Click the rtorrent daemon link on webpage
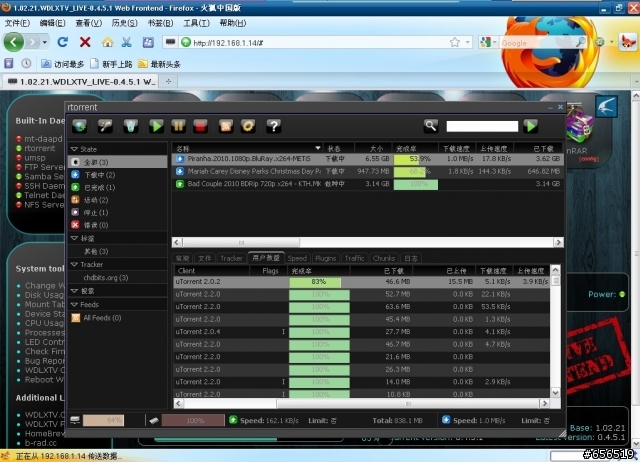 [x=39, y=148]
